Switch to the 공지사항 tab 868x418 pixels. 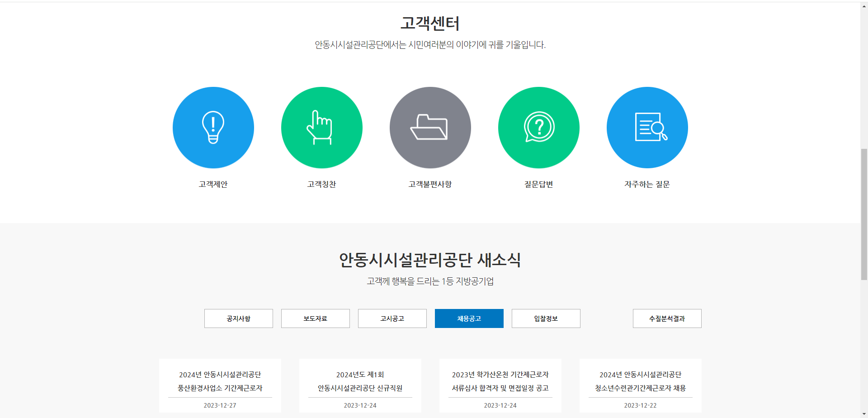click(x=239, y=318)
